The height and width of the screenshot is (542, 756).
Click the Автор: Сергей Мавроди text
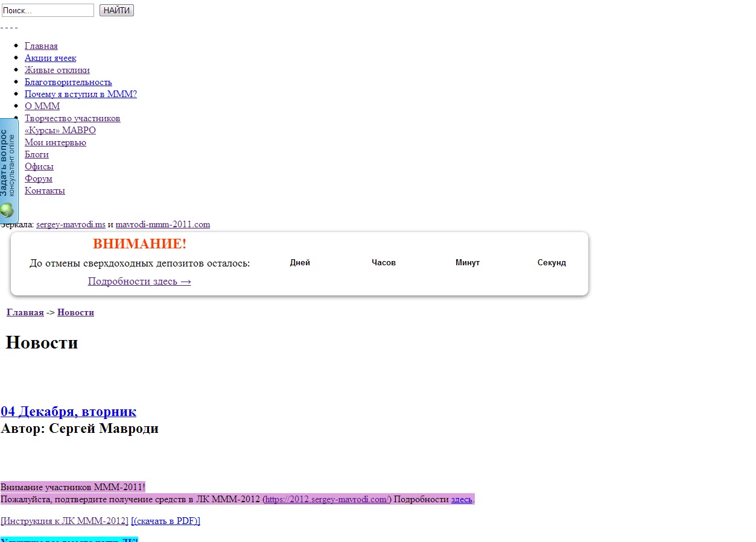click(80, 429)
